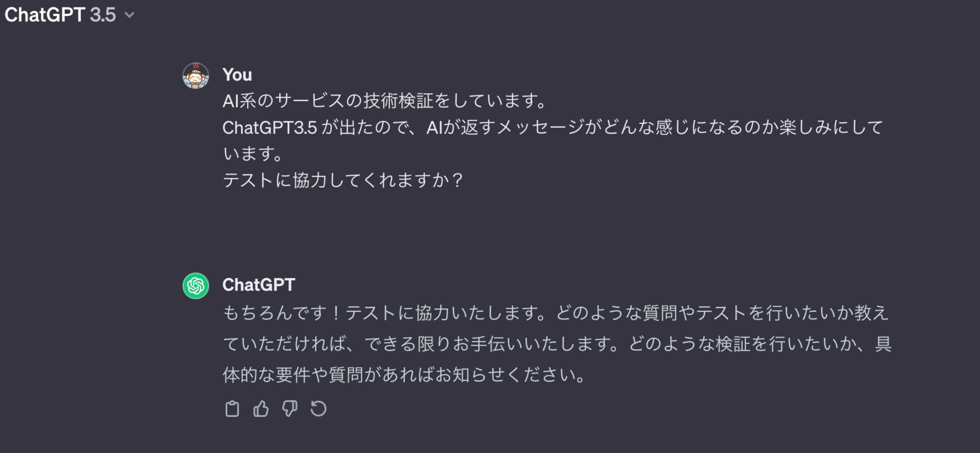980x453 pixels.
Task: Click the retry arrow icon
Action: (318, 409)
